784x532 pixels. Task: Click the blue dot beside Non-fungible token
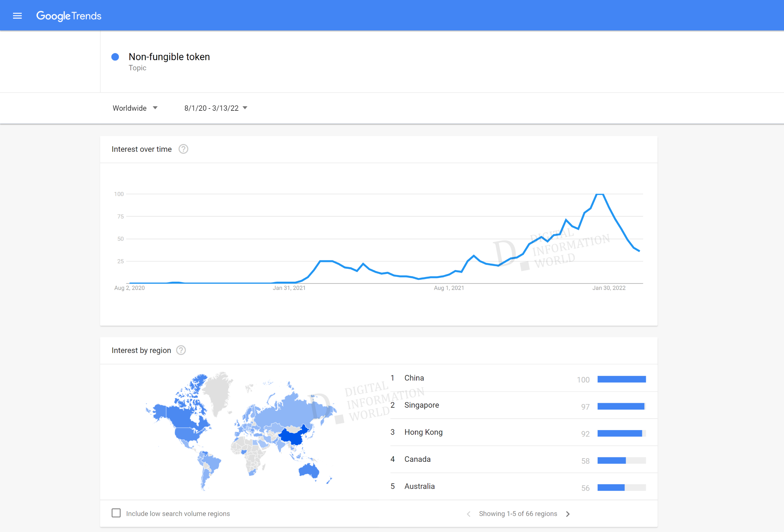(x=115, y=57)
